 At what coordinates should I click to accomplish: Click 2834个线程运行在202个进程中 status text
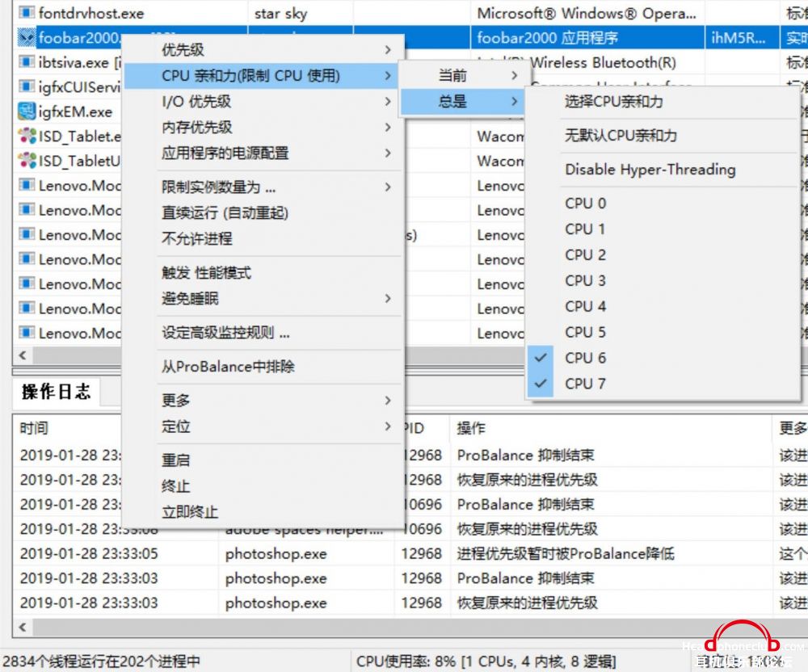click(101, 661)
